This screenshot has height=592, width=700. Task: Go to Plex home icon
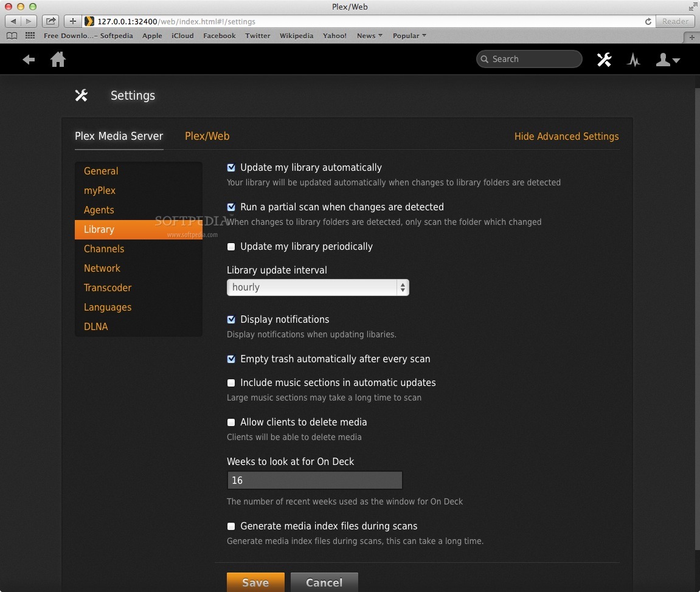[58, 60]
